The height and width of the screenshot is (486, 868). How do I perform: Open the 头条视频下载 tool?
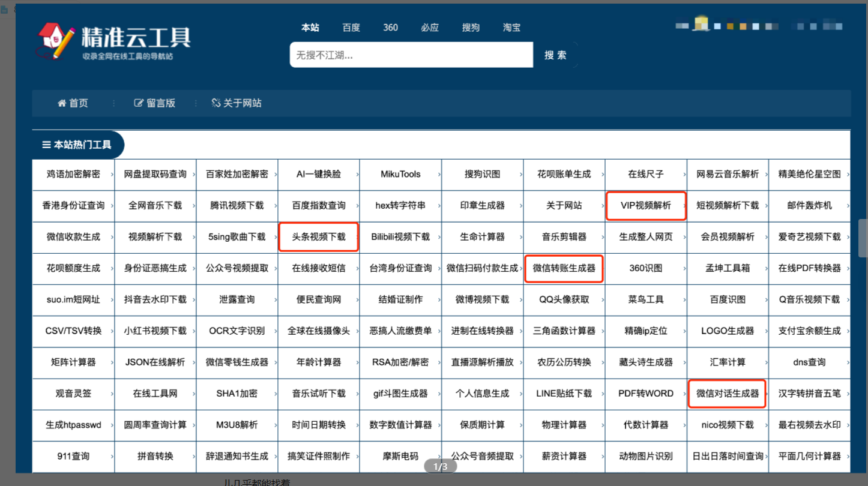319,236
